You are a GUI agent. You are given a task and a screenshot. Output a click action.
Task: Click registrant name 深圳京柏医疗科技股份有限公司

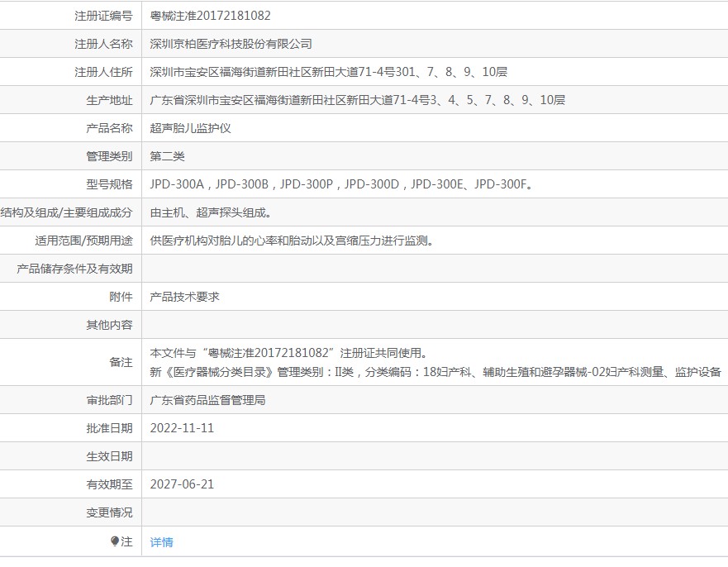tap(231, 44)
